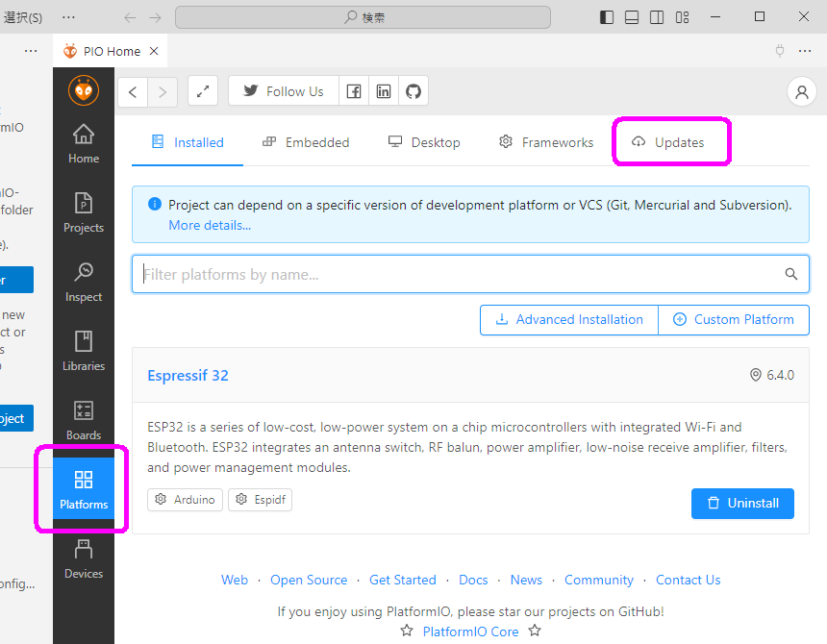Open the Libraries section
Screen dimensions: 827x644
click(x=84, y=351)
